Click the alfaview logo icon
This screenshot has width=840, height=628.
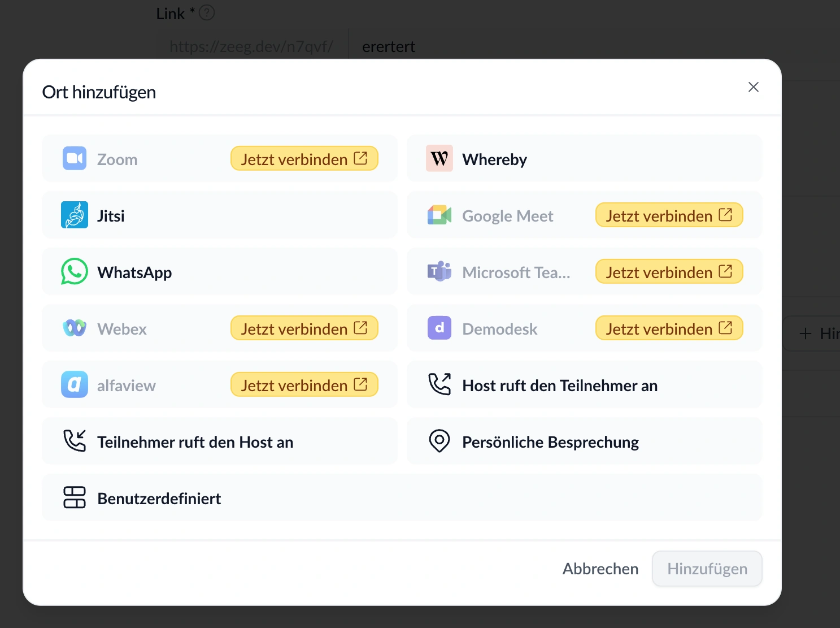coord(75,385)
